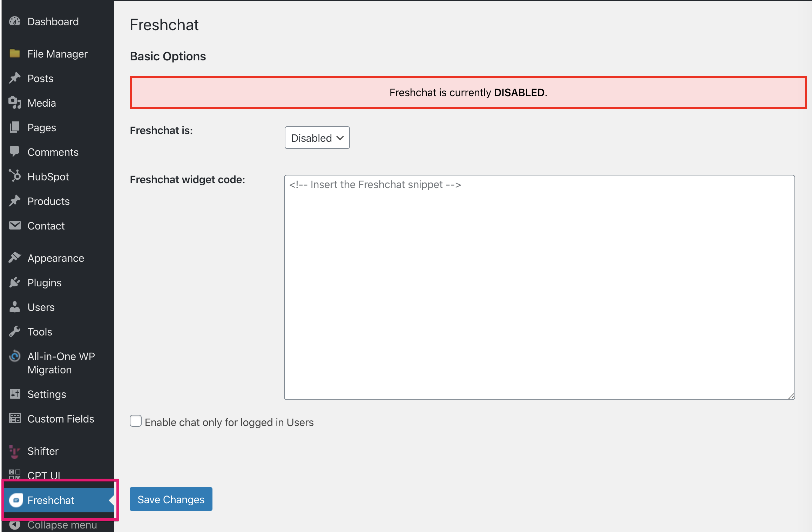Click the Media camera-music icon
Screen dimensions: 812x532
(15, 102)
